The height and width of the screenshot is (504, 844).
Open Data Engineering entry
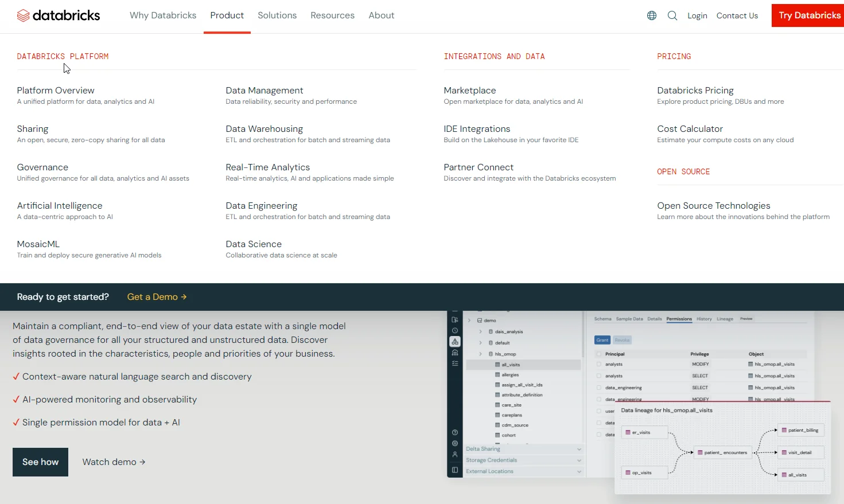tap(262, 206)
